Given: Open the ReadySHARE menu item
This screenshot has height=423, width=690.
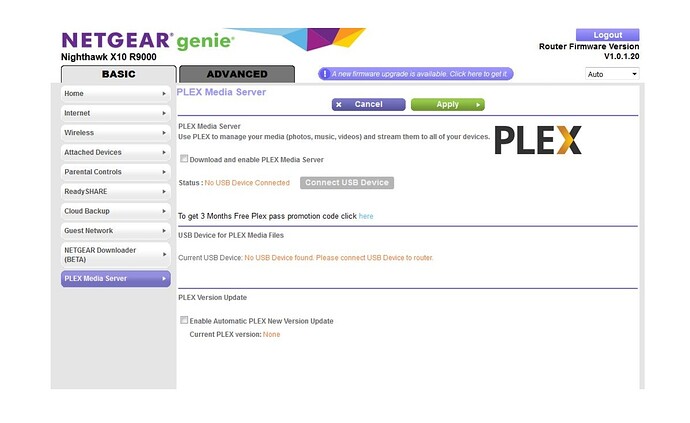Looking at the screenshot, I should (116, 191).
